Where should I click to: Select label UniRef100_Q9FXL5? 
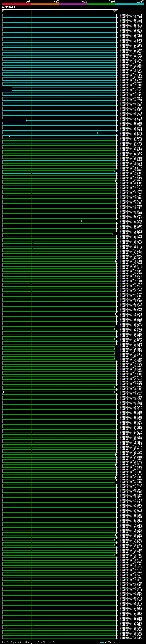(x=131, y=35)
